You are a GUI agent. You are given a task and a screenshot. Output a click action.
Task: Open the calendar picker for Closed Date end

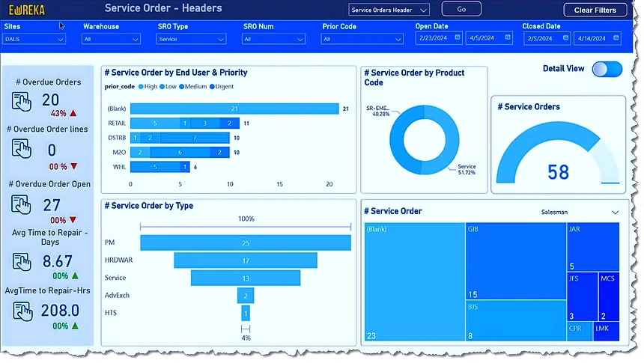(615, 39)
